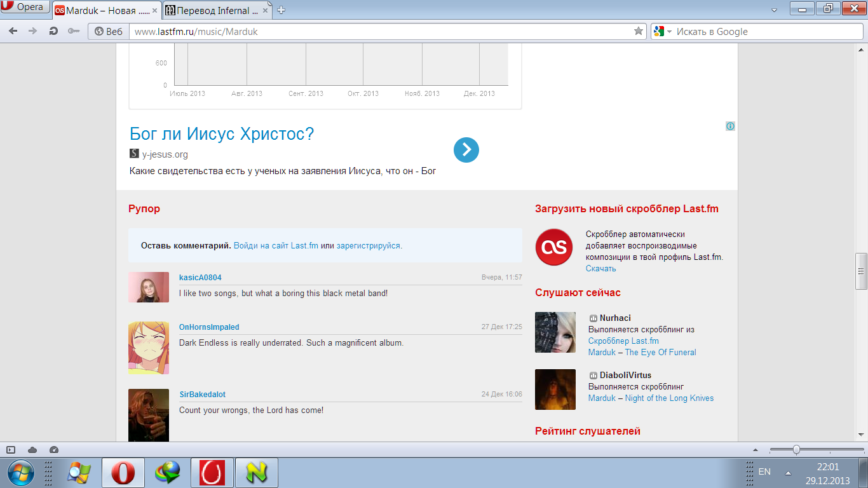Bookmark page with the star icon
This screenshot has width=868, height=488.
pyautogui.click(x=639, y=31)
